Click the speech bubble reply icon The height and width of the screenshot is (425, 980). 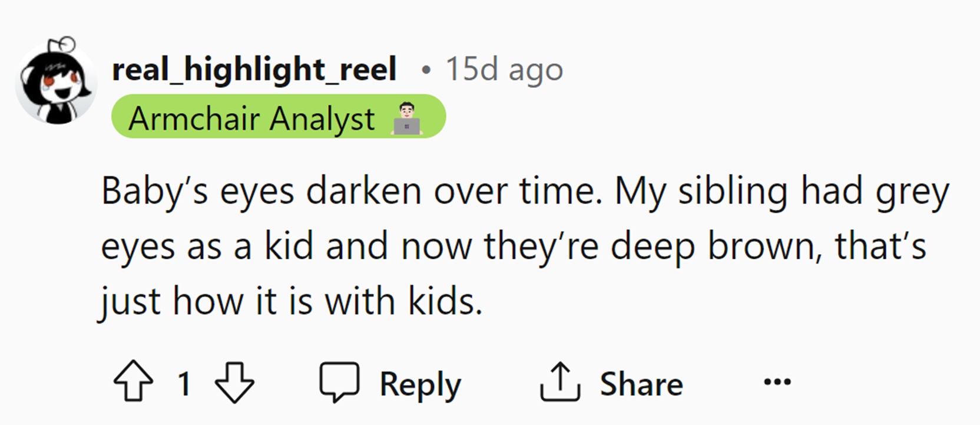tap(339, 382)
